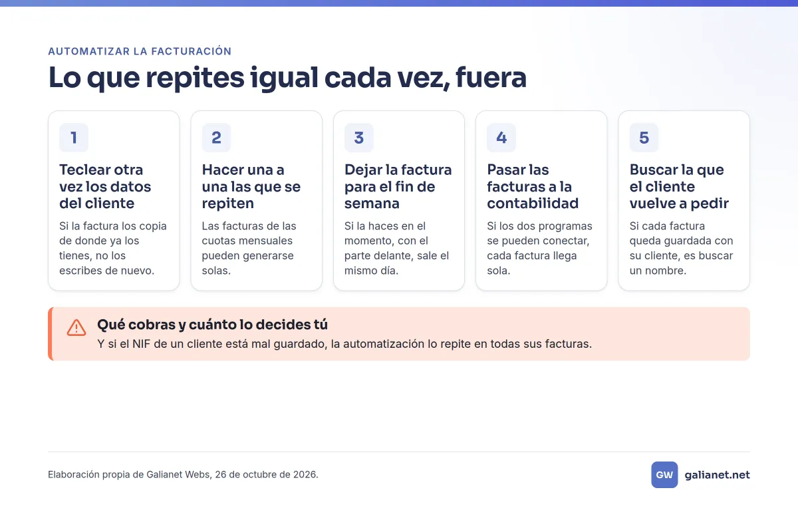Click the NIF warning sentence
Image resolution: width=798 pixels, height=532 pixels.
[x=344, y=344]
